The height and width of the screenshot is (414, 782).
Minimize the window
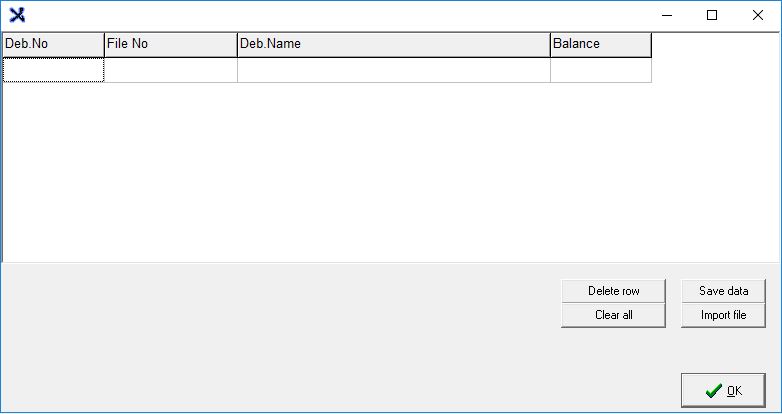click(667, 15)
